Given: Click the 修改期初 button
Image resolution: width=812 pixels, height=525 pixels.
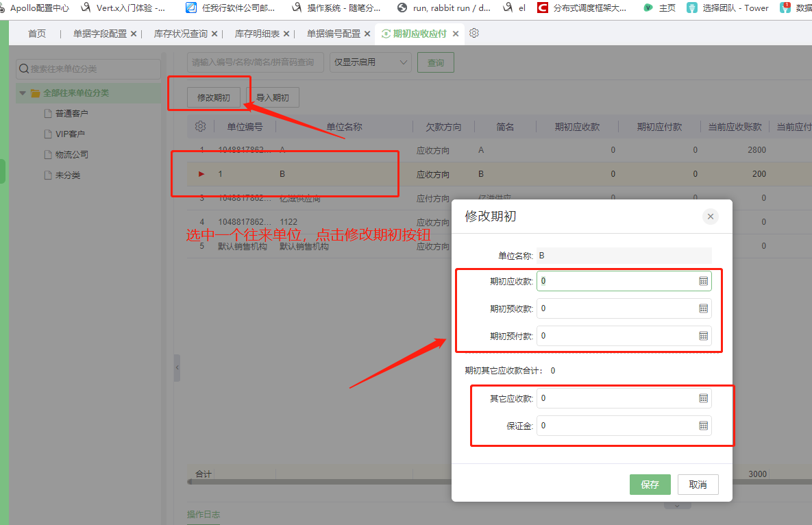Looking at the screenshot, I should [213, 97].
